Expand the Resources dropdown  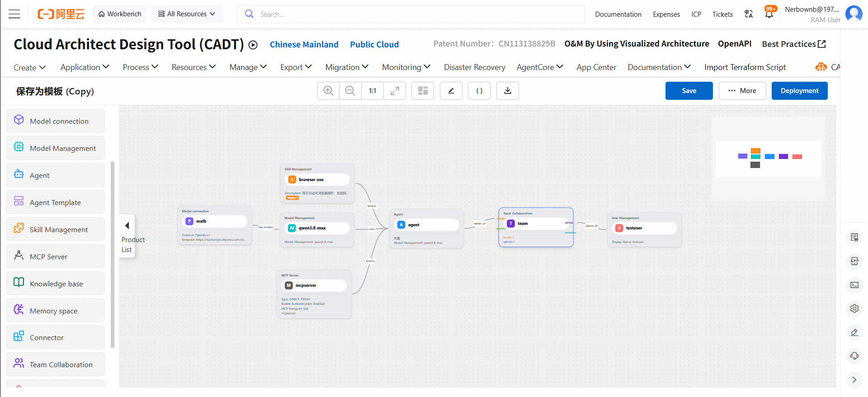193,67
